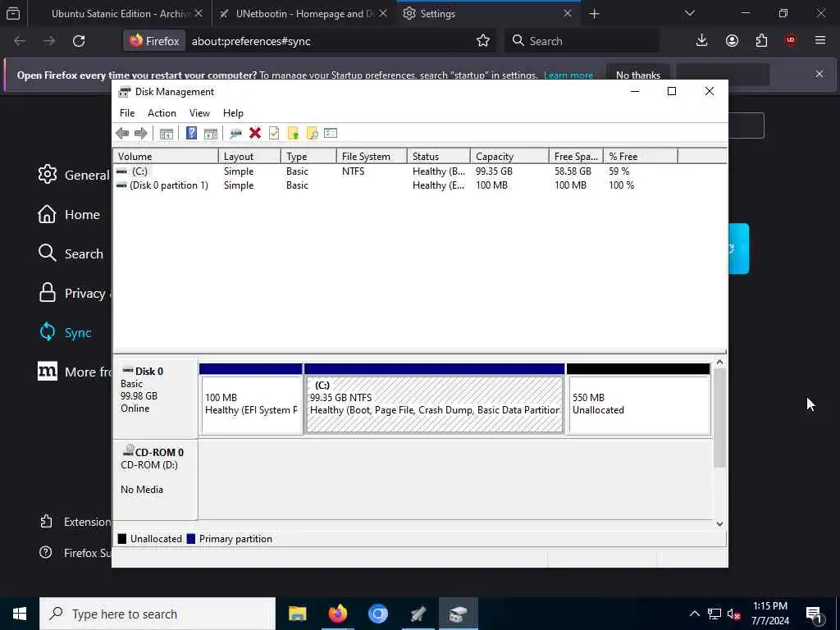Click the Firefox address bar URL
The width and height of the screenshot is (840, 630).
pos(251,41)
